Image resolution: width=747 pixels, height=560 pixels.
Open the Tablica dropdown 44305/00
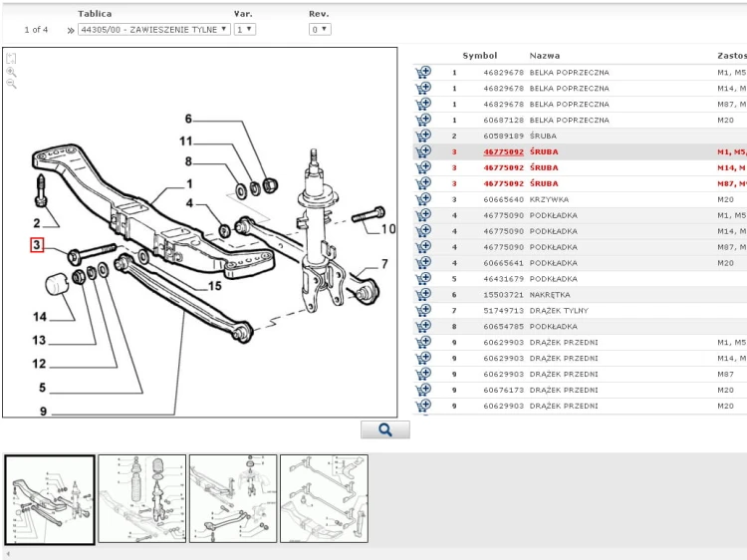pos(153,30)
